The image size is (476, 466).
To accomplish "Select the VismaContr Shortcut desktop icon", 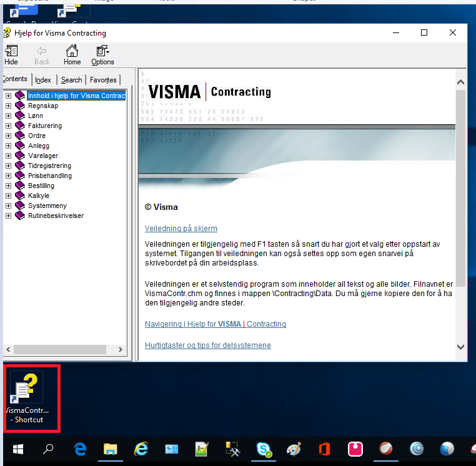I will (27, 398).
